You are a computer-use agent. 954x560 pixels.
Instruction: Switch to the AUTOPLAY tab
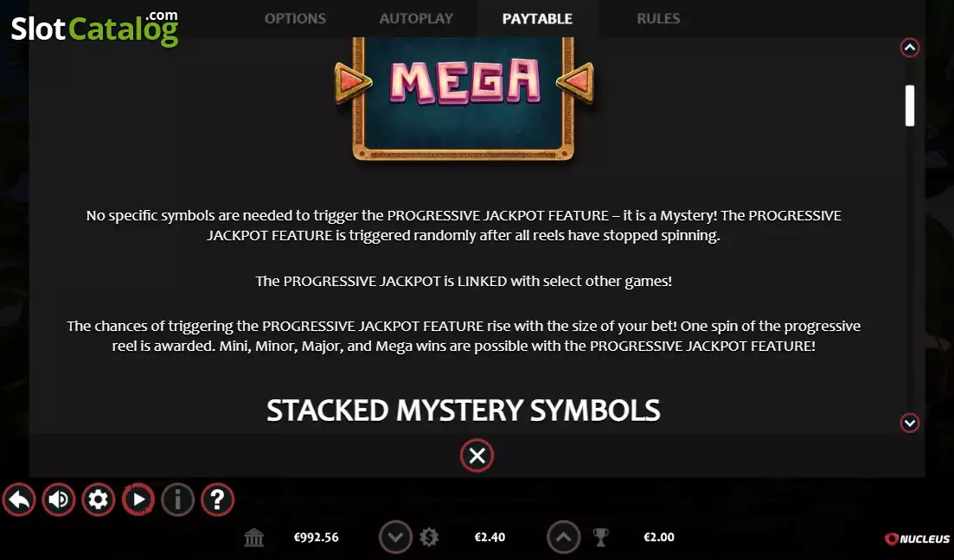tap(416, 19)
